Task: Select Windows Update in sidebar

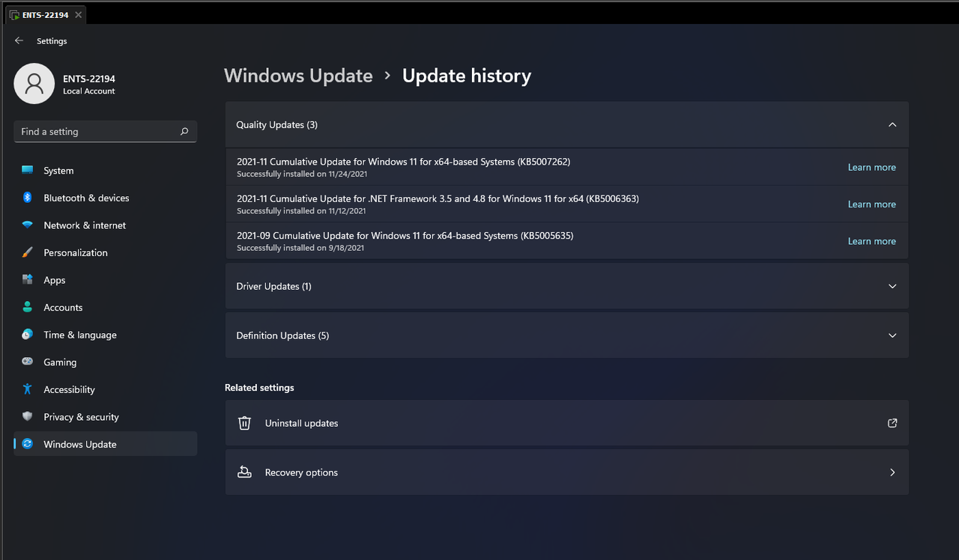Action: [x=106, y=444]
